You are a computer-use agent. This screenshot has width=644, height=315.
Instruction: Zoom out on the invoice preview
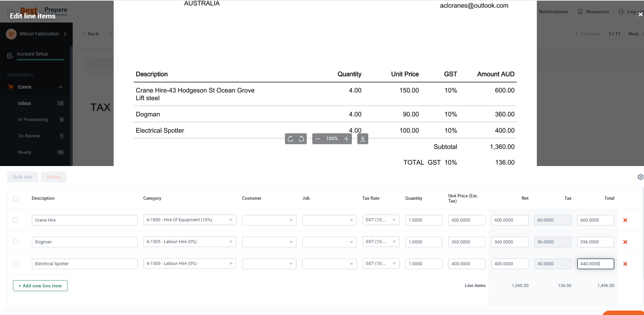(x=318, y=139)
